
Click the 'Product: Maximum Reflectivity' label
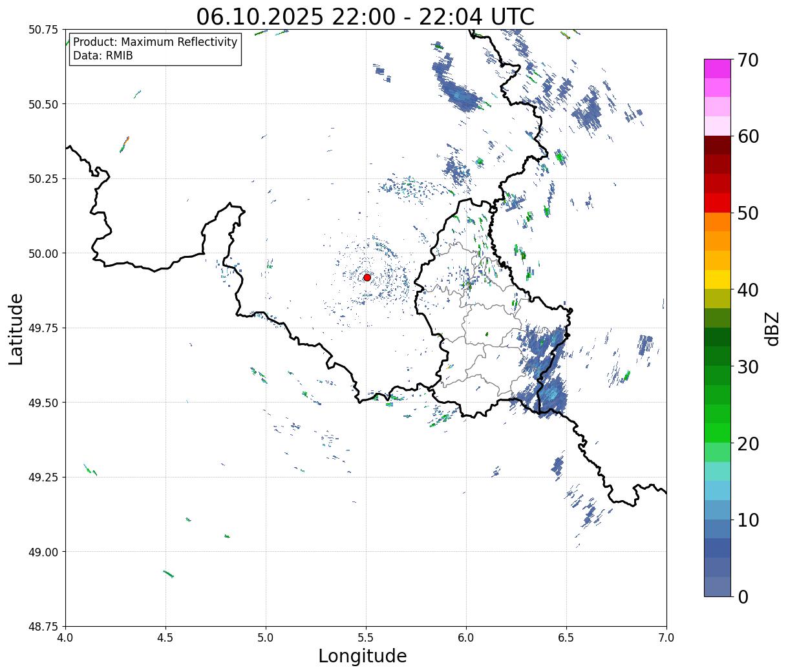155,42
